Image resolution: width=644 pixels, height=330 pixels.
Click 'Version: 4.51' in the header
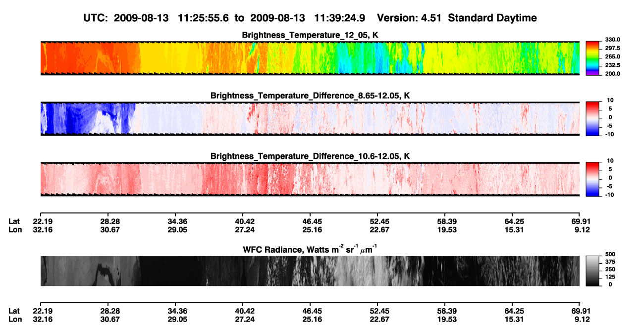(x=408, y=18)
